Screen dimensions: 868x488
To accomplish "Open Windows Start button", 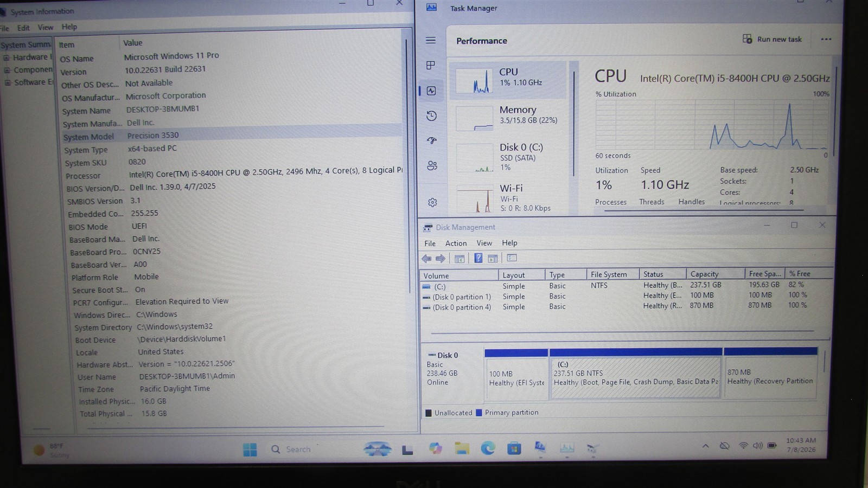I will click(x=250, y=450).
